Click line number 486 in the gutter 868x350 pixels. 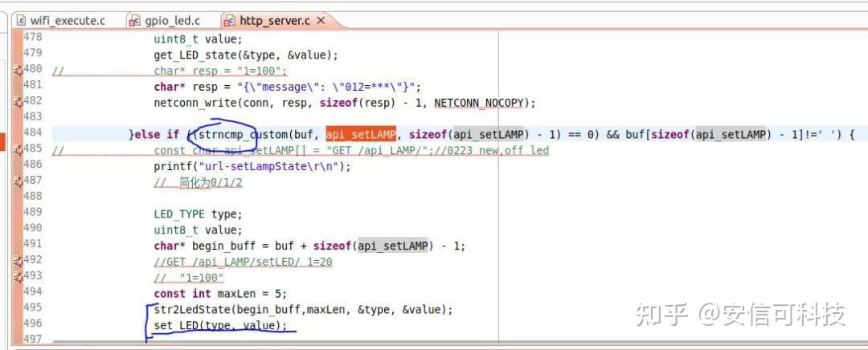33,165
